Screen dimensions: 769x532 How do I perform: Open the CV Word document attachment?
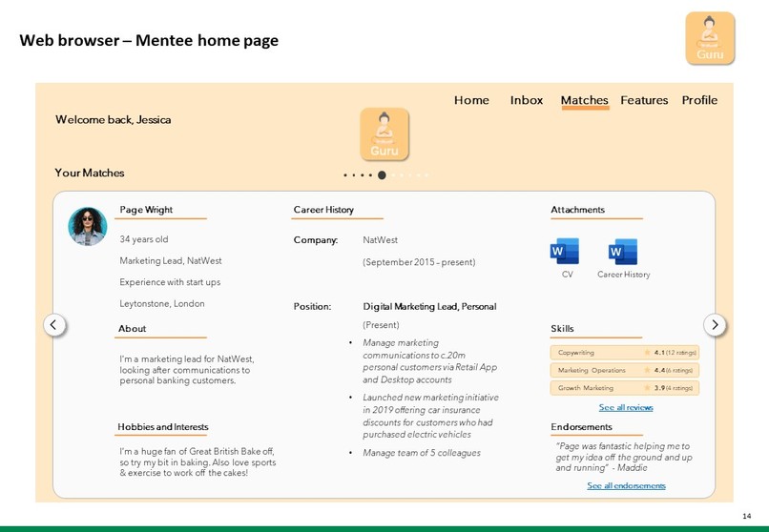[565, 252]
